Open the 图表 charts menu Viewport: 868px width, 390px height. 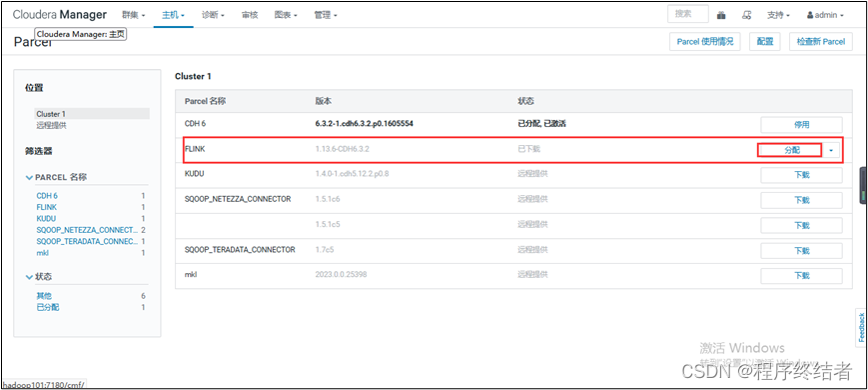click(286, 16)
